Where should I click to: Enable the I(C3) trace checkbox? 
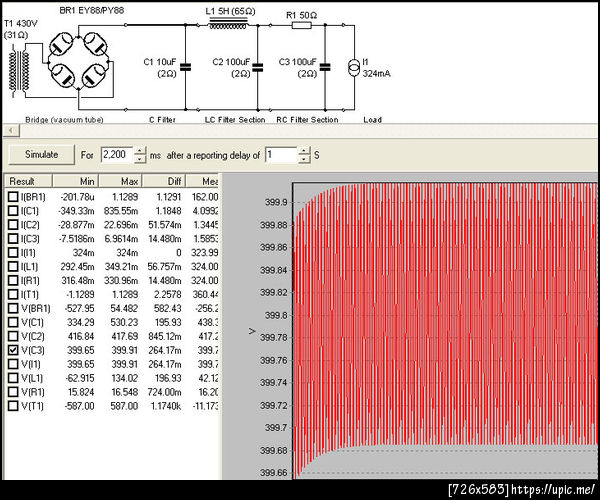pos(13,239)
